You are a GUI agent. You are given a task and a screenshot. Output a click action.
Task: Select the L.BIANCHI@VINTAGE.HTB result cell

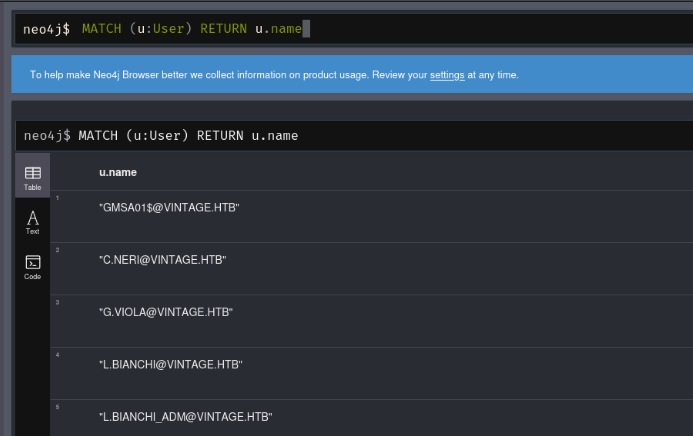click(x=171, y=364)
